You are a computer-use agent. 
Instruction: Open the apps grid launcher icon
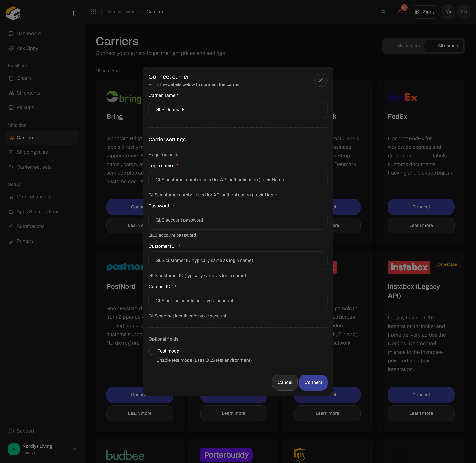pos(94,12)
